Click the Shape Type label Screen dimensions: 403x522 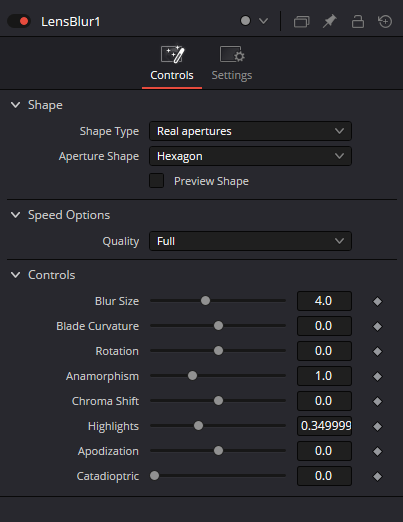[x=109, y=131]
